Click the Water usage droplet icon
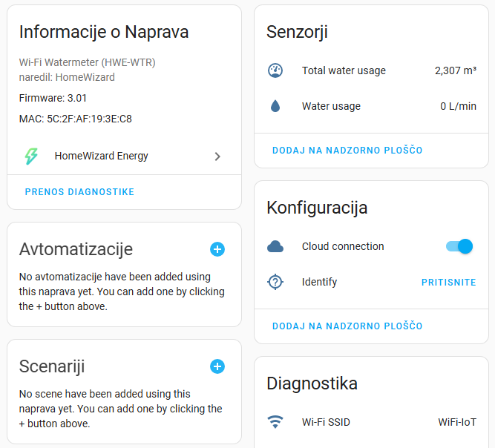495x448 pixels. pyautogui.click(x=275, y=106)
